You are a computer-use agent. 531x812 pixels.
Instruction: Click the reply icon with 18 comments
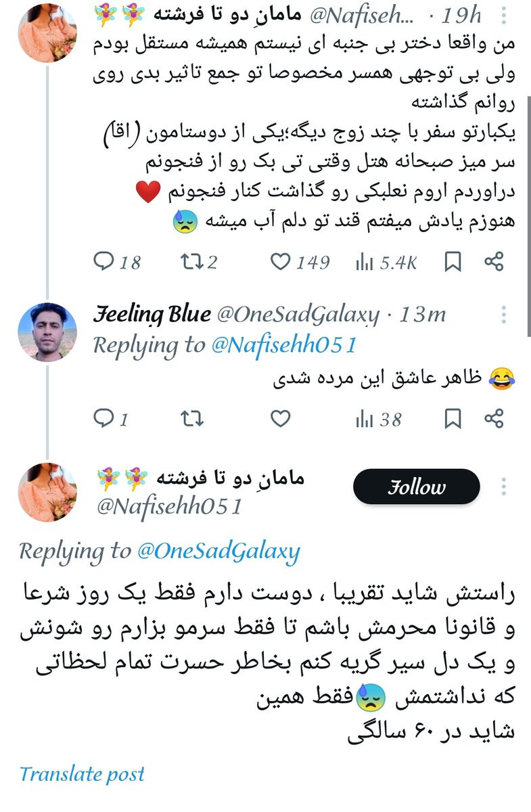[103, 262]
